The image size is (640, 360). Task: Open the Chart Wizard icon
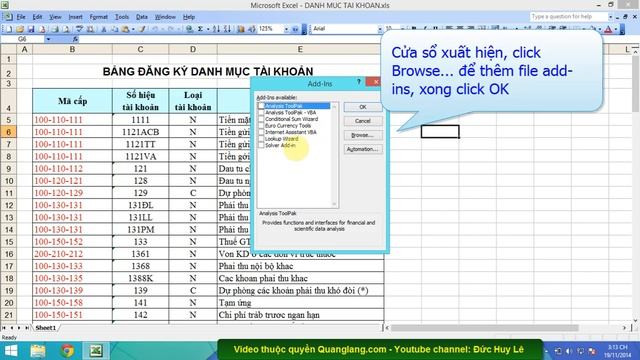241,29
